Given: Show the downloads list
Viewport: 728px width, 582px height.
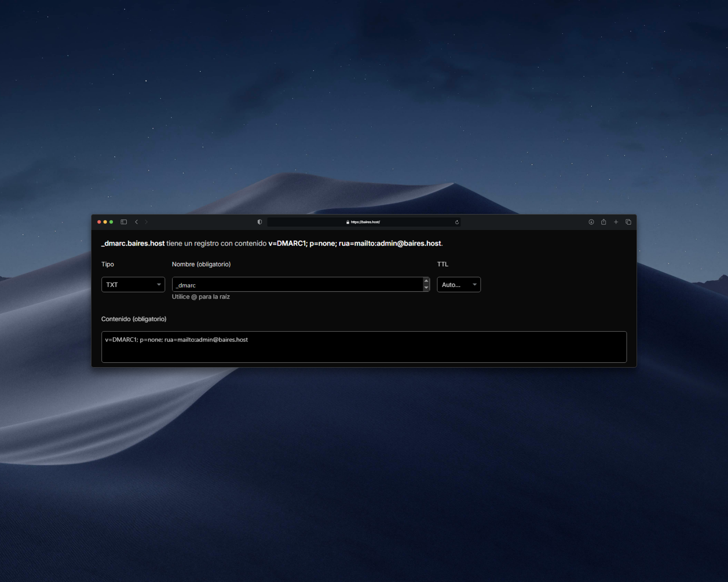Looking at the screenshot, I should pos(591,222).
